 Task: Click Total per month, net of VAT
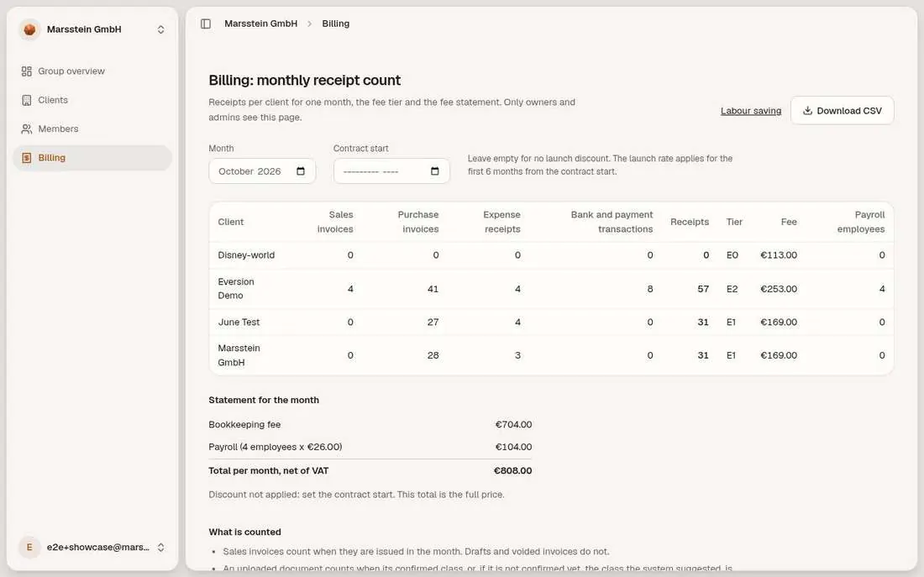(x=269, y=471)
